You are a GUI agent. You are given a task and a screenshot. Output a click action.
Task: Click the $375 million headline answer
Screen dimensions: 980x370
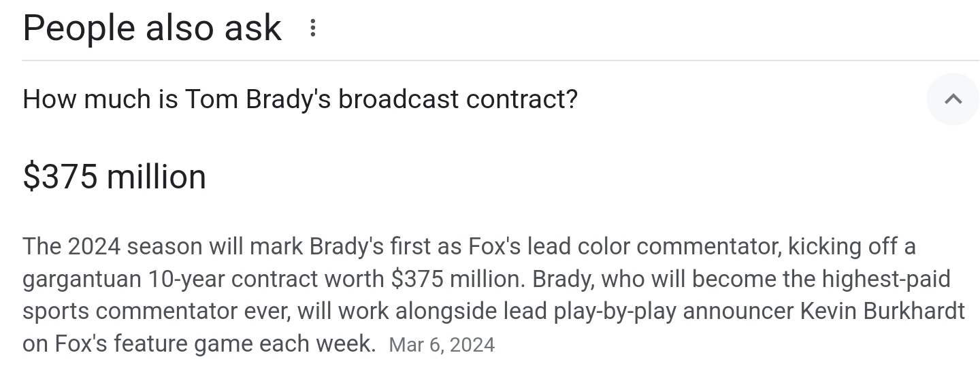[x=114, y=177]
